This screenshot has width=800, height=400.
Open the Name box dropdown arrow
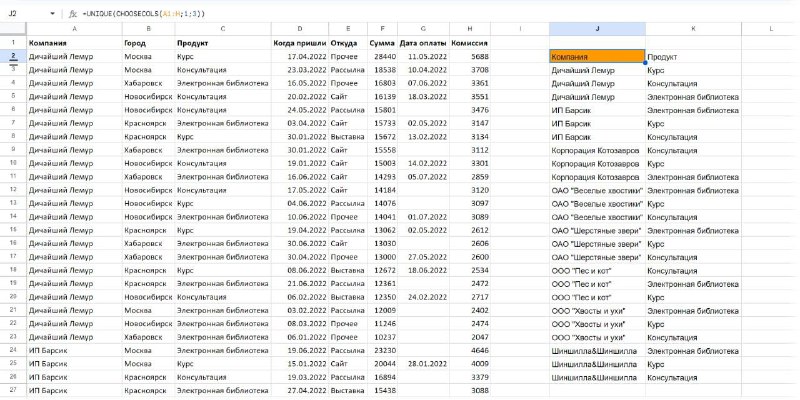point(53,14)
